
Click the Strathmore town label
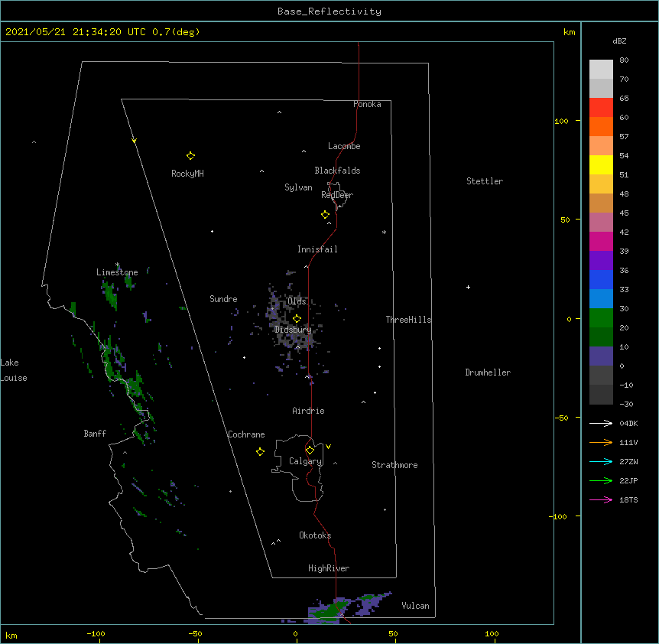[394, 465]
